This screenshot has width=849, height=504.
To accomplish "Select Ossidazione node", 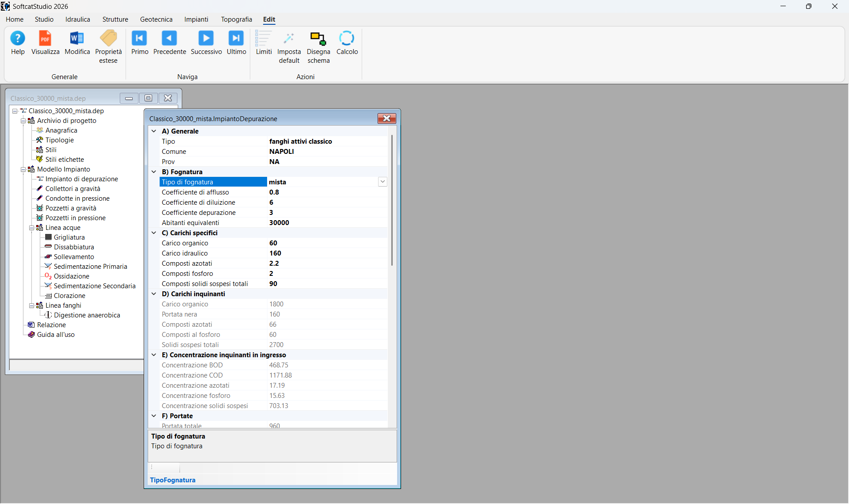I will 71,276.
